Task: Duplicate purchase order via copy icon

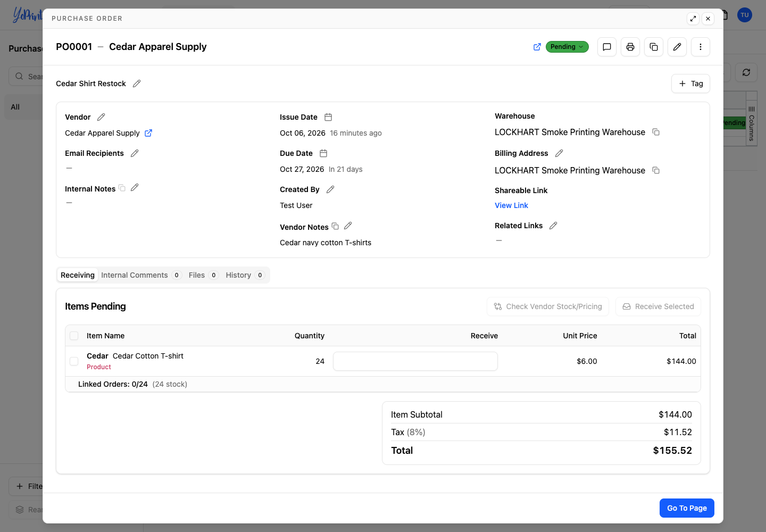Action: point(654,47)
